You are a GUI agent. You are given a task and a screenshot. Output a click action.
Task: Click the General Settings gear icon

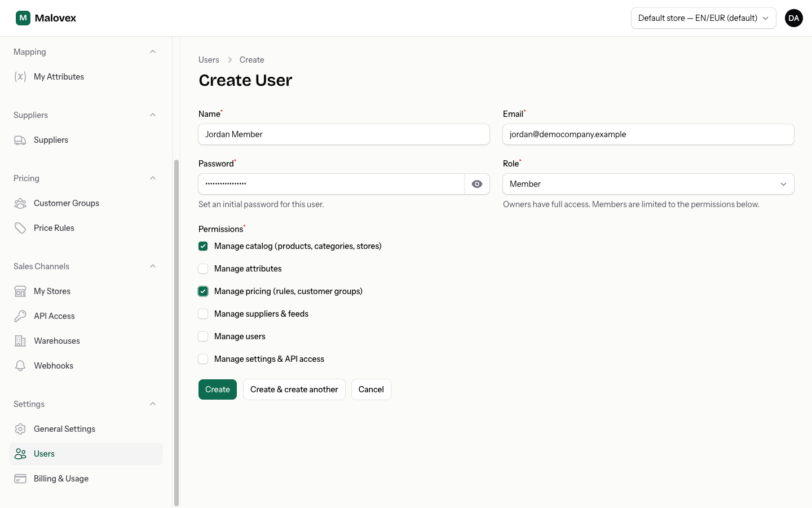point(20,429)
